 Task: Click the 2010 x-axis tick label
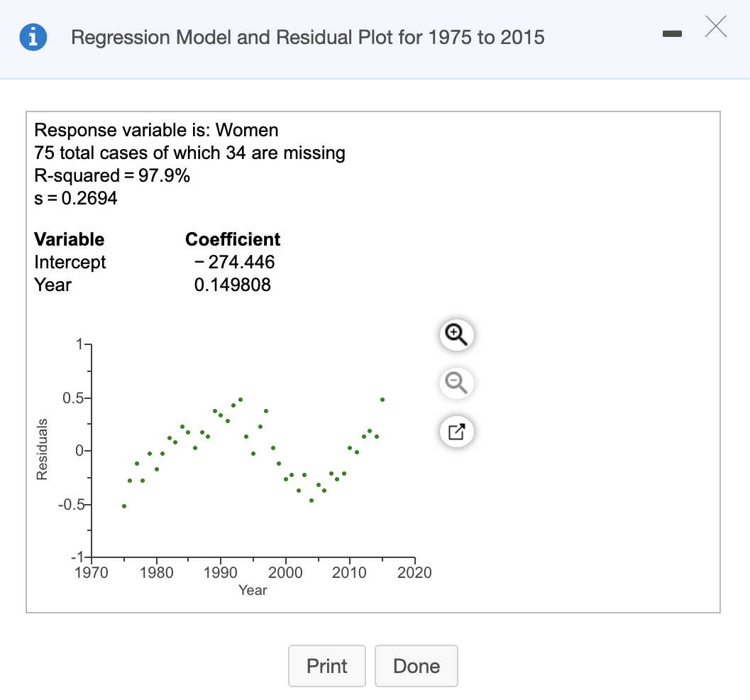coord(349,572)
